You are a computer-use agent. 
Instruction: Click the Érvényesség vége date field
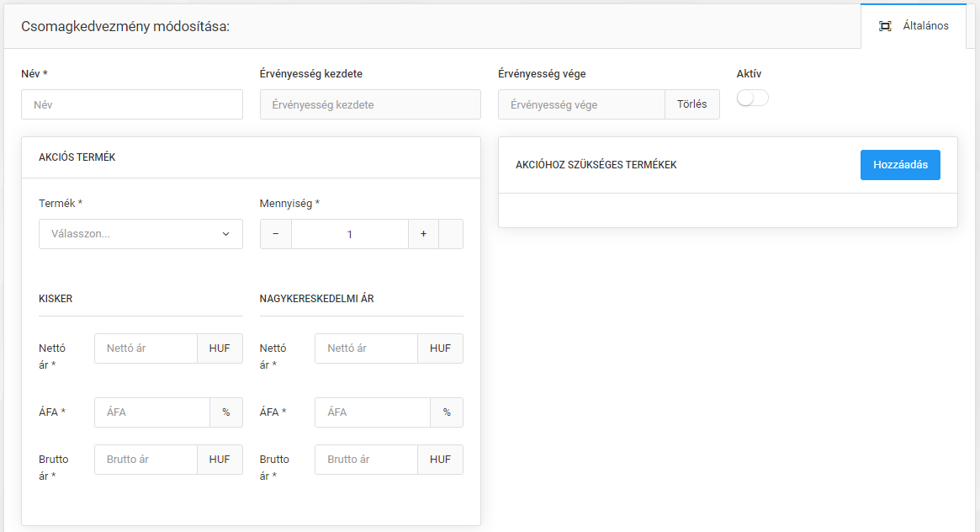coord(581,105)
